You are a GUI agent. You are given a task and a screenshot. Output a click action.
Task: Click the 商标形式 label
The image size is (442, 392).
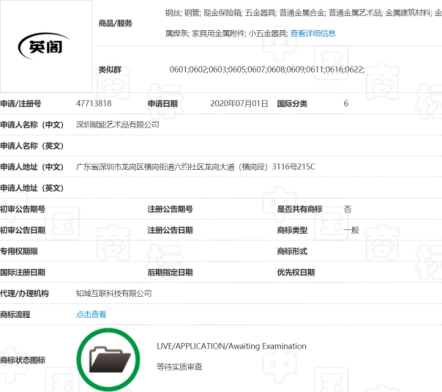(292, 251)
